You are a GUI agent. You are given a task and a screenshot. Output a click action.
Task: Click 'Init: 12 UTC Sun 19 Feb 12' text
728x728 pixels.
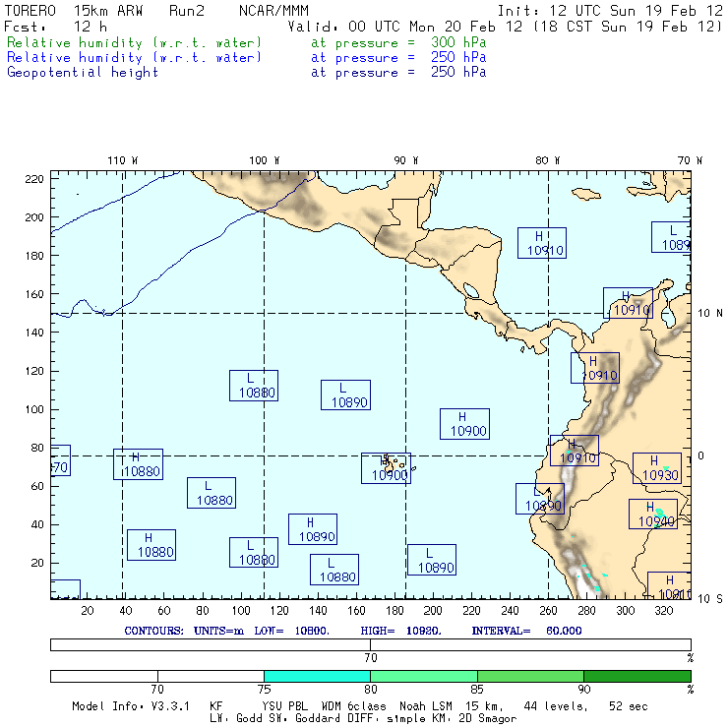point(610,11)
